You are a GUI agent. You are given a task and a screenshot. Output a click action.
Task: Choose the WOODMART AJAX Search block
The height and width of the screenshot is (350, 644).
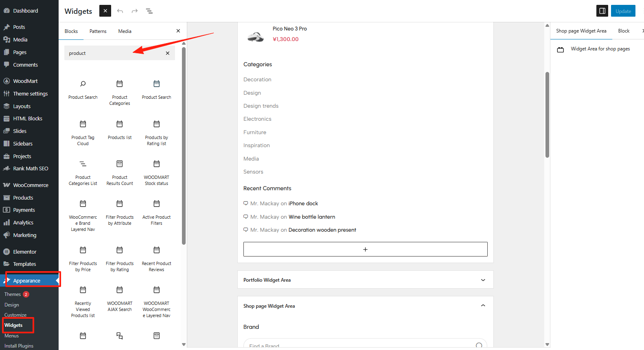pos(120,299)
